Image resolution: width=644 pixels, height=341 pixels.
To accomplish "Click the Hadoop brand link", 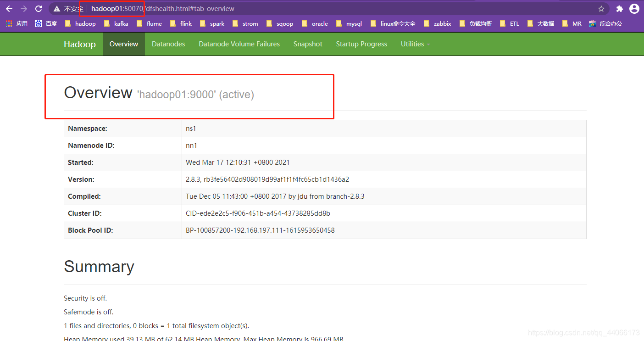I will coord(80,44).
